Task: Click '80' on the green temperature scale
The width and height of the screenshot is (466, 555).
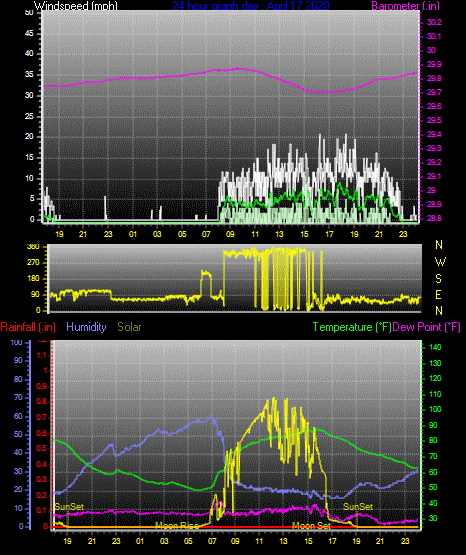Action: [x=433, y=440]
